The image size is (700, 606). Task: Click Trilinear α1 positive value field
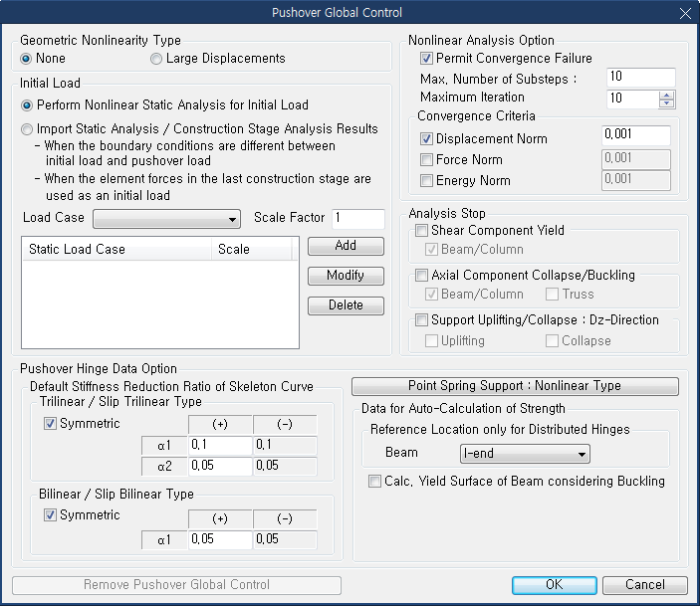pyautogui.click(x=220, y=446)
